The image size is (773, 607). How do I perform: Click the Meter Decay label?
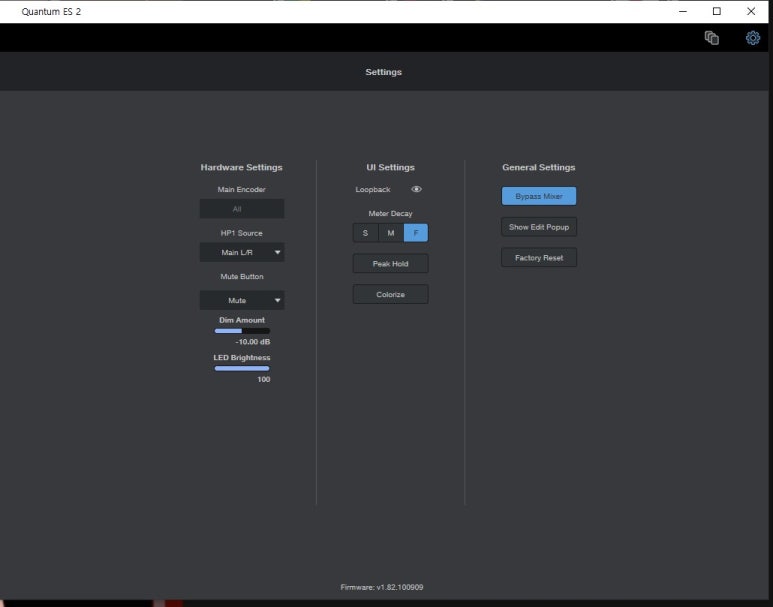point(390,214)
